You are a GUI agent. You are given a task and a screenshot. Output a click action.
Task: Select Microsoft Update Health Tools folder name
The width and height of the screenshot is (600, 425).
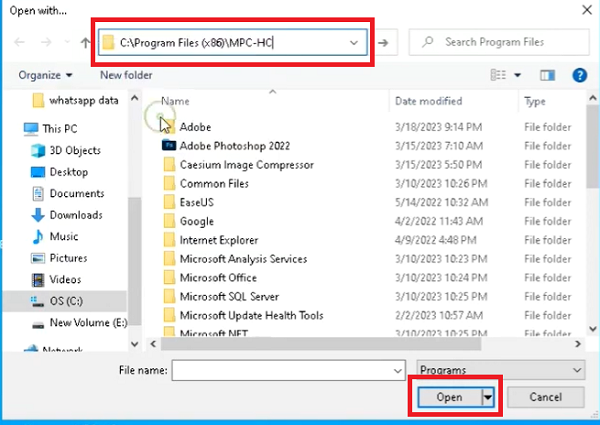[251, 316]
